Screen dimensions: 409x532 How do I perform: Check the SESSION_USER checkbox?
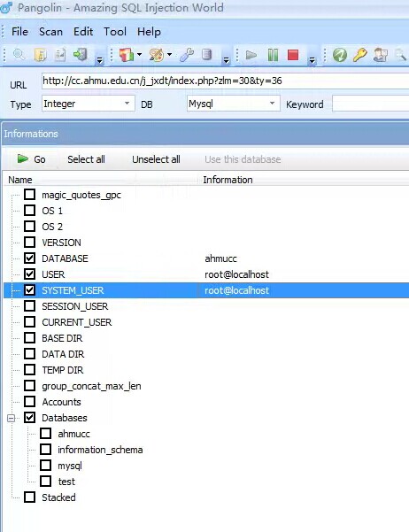coord(29,306)
